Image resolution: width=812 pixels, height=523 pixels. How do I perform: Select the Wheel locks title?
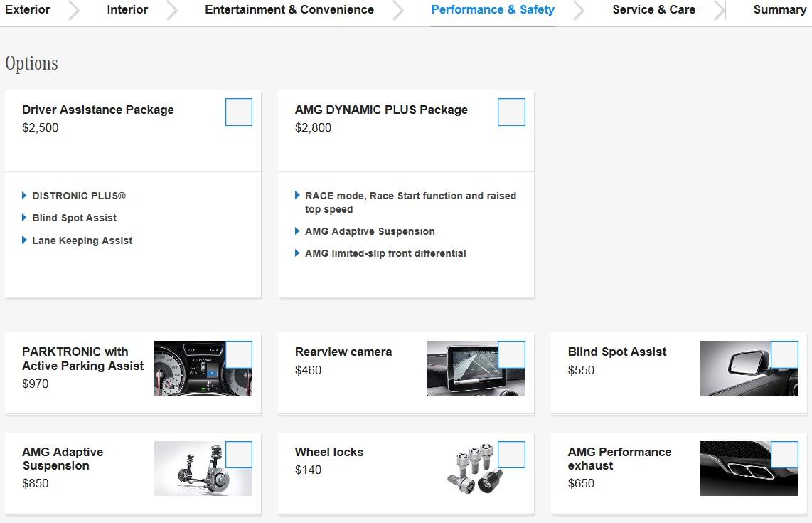tap(328, 452)
